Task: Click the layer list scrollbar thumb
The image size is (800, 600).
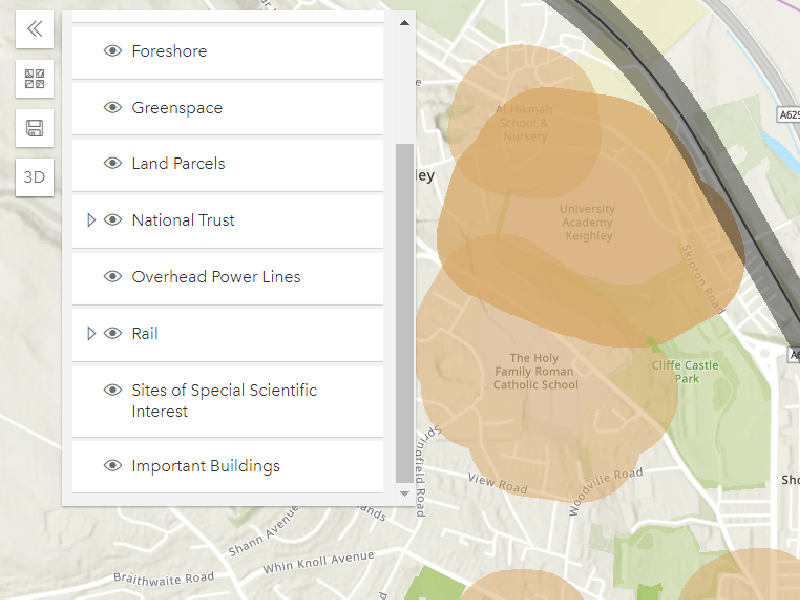Action: (x=405, y=313)
